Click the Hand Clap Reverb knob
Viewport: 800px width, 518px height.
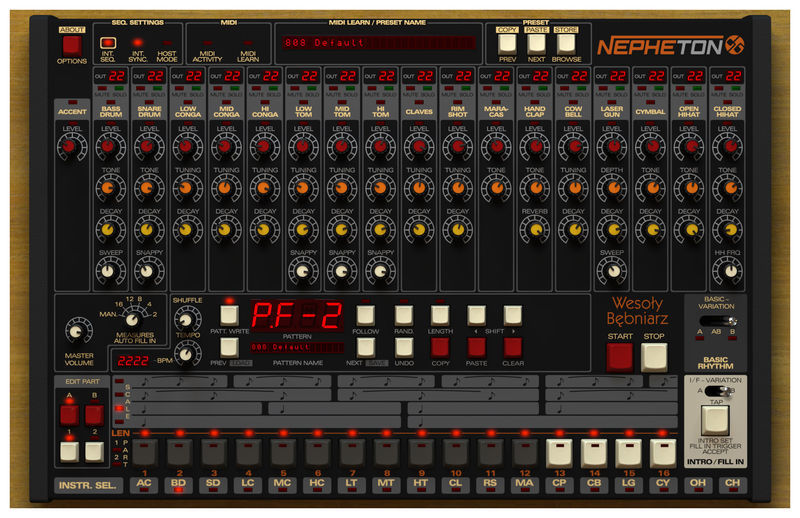click(x=534, y=230)
